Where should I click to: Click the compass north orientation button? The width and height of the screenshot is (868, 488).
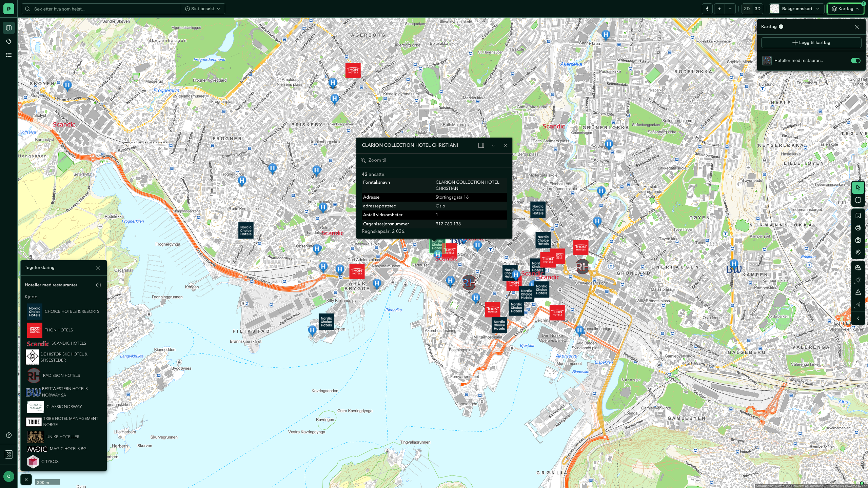click(x=707, y=9)
